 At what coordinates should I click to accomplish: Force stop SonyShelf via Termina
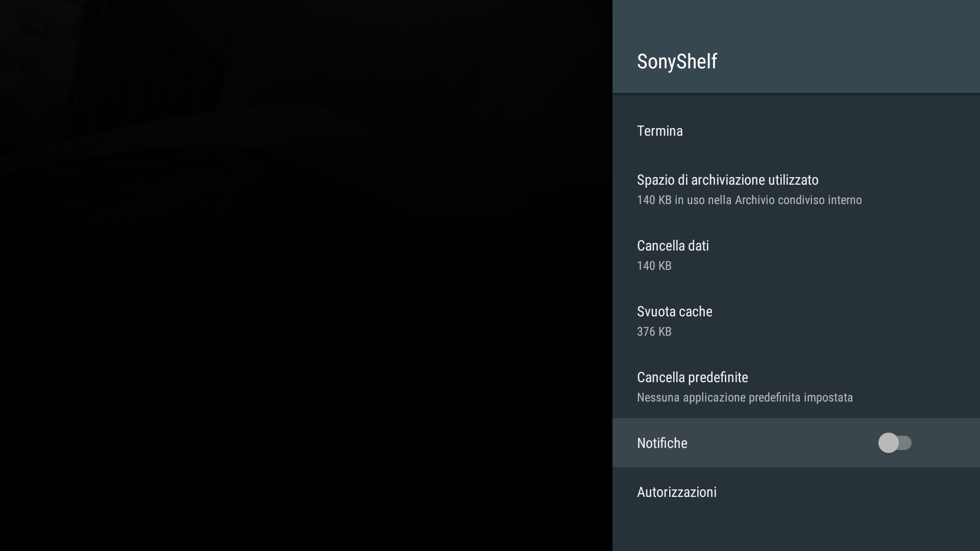coord(660,131)
